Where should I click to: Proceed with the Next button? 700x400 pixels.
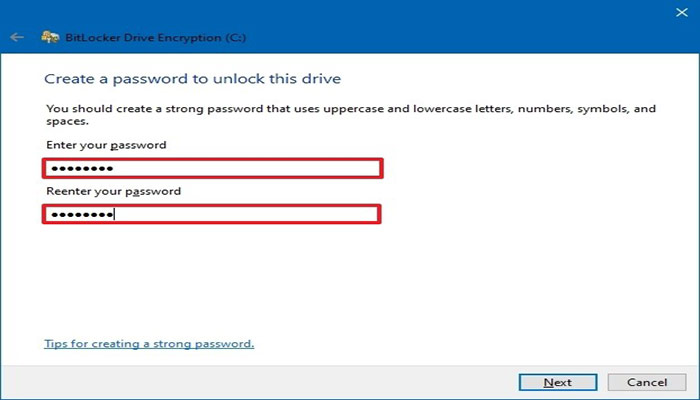(558, 383)
